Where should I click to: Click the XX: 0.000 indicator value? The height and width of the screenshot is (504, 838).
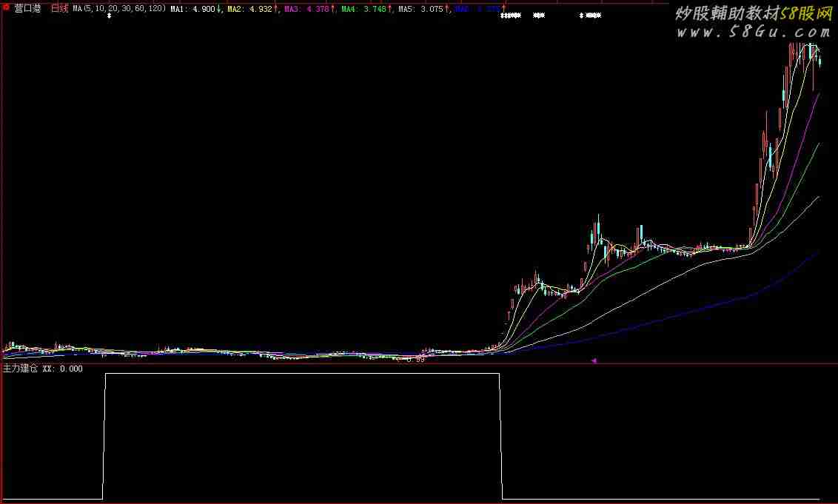62,369
